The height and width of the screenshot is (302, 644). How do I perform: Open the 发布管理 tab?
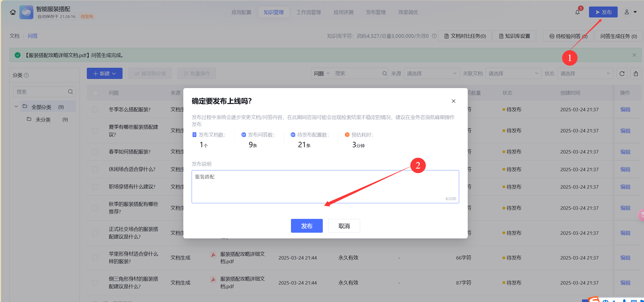tap(375, 12)
